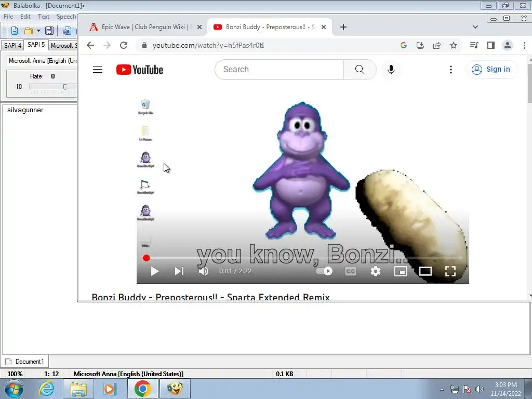The height and width of the screenshot is (399, 532).
Task: Switch to SAPI 4 tab
Action: 12,46
